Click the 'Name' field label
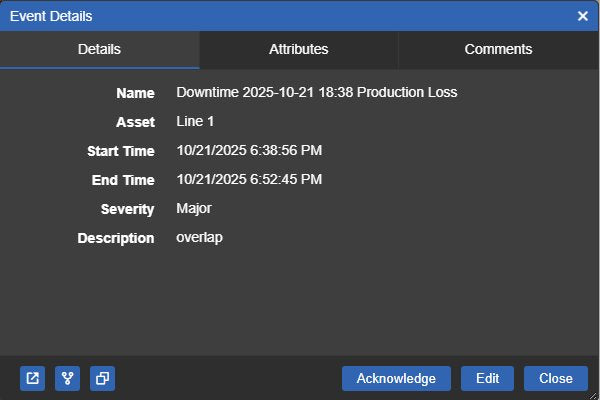This screenshot has height=400, width=600. pyautogui.click(x=135, y=93)
